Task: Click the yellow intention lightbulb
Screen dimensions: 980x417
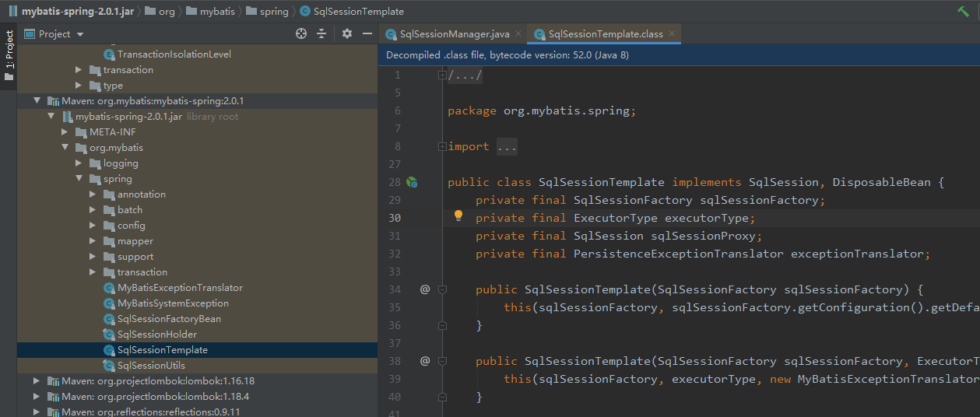Action: point(458,217)
